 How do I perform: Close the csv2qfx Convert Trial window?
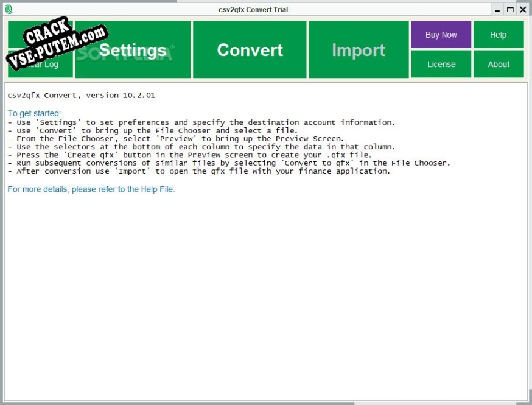(523, 10)
